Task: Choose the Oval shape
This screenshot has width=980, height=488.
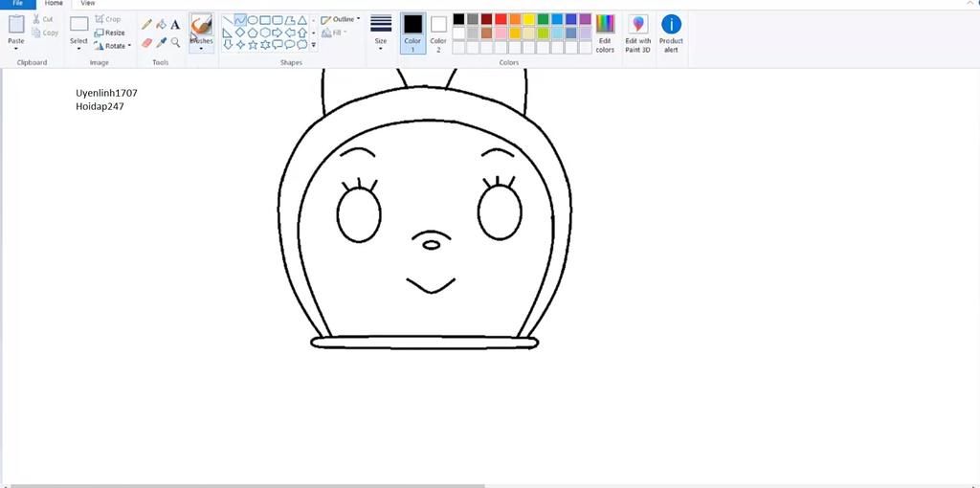Action: coord(253,20)
